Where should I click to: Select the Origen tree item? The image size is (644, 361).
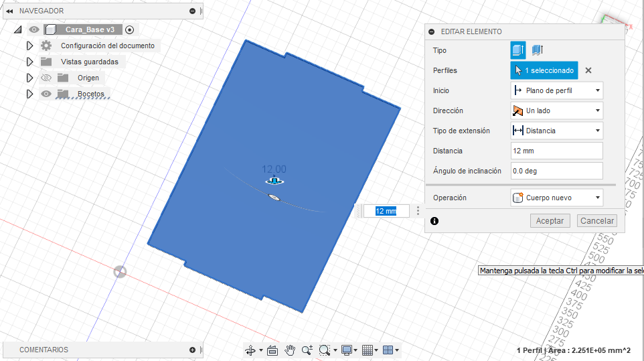click(88, 78)
